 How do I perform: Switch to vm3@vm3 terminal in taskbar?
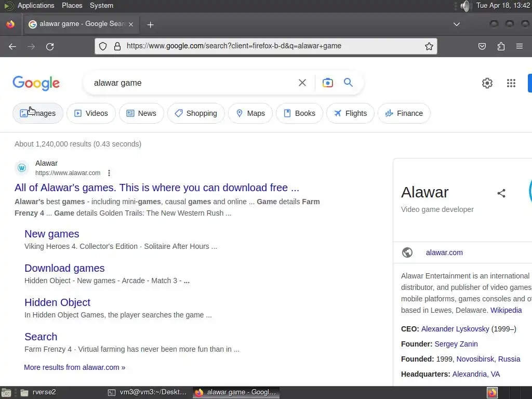click(147, 393)
